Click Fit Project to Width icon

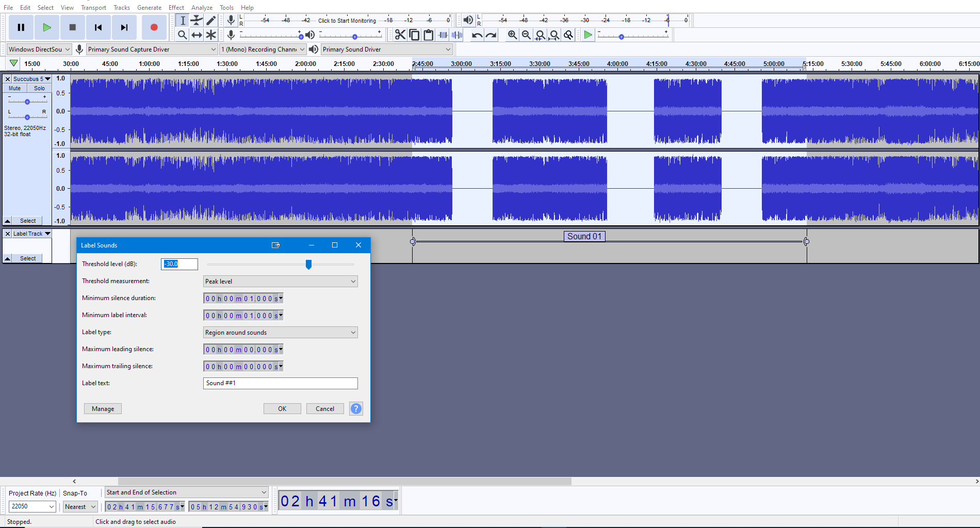tap(554, 35)
